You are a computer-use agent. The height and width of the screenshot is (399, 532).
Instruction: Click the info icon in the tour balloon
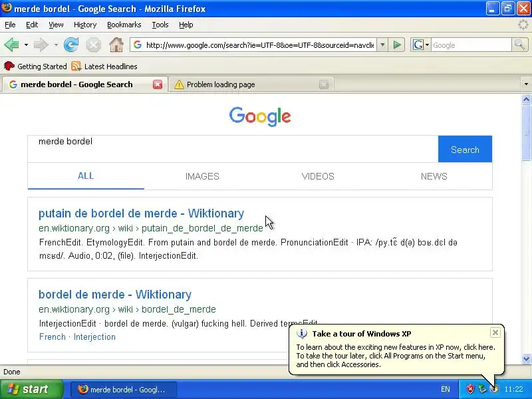[302, 334]
